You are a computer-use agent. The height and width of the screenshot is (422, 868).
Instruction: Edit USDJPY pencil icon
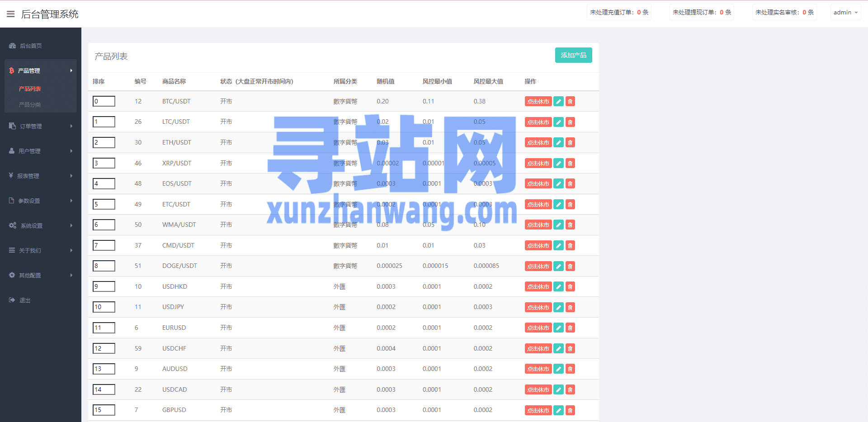pos(559,307)
